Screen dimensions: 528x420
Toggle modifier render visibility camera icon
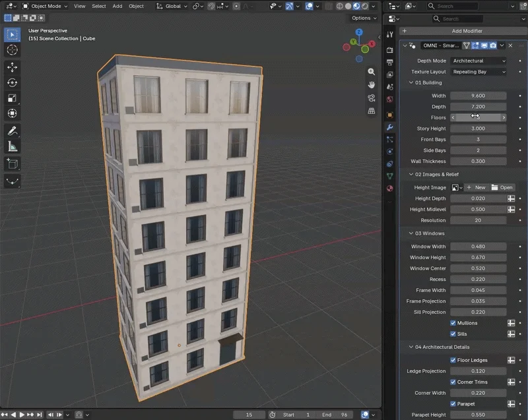493,45
